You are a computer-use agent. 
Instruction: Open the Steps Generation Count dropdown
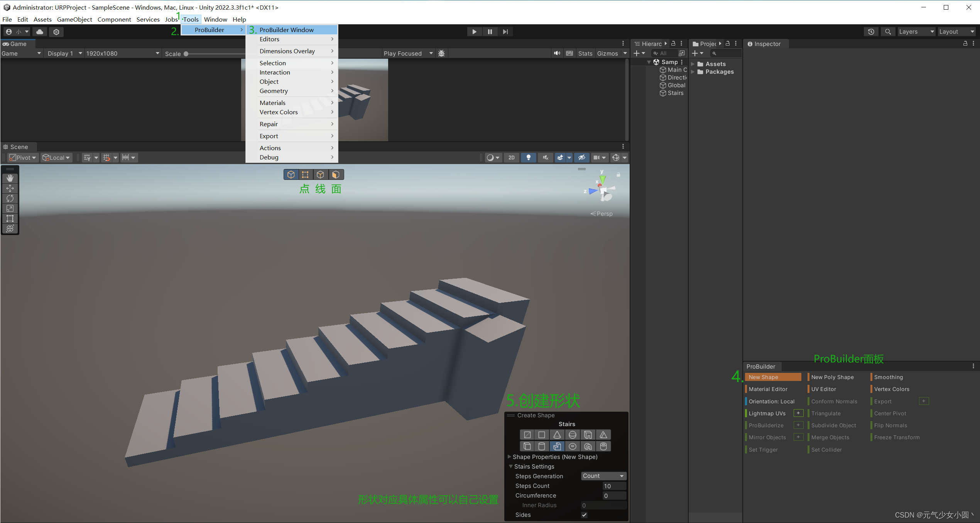point(603,476)
